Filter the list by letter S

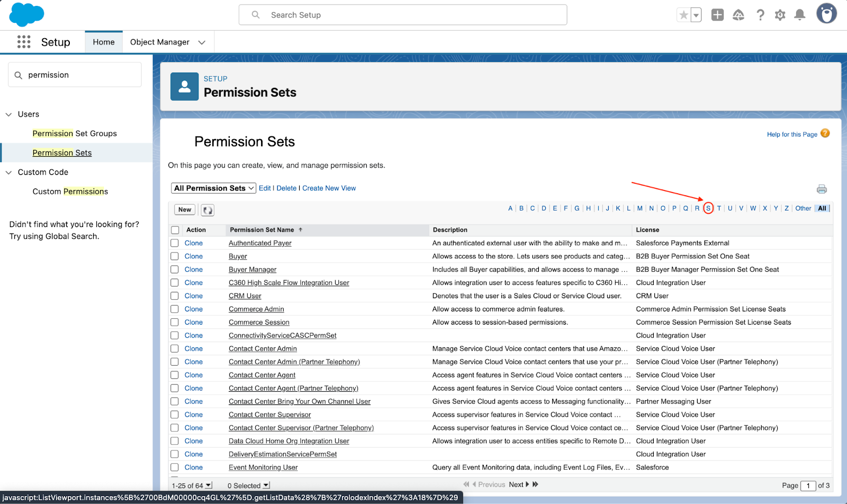tap(708, 208)
